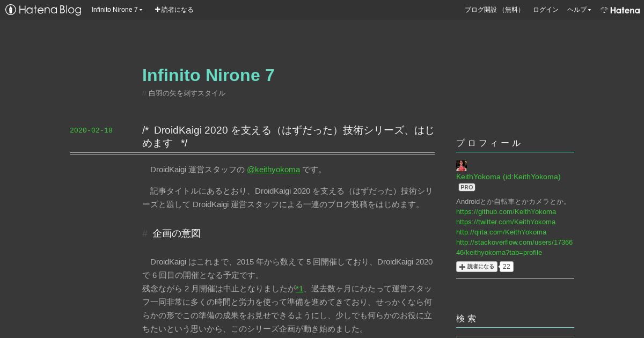Click the subtitle 白羽の矢を刺すスタイル
Viewport: 644px width, 338px height.
(x=187, y=93)
